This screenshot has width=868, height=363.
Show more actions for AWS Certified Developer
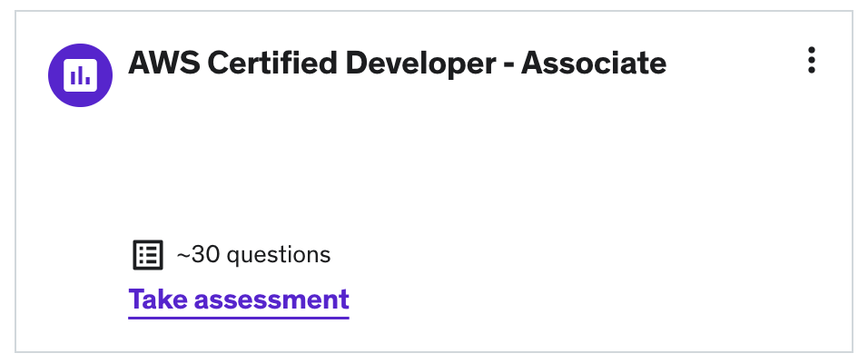point(812,60)
